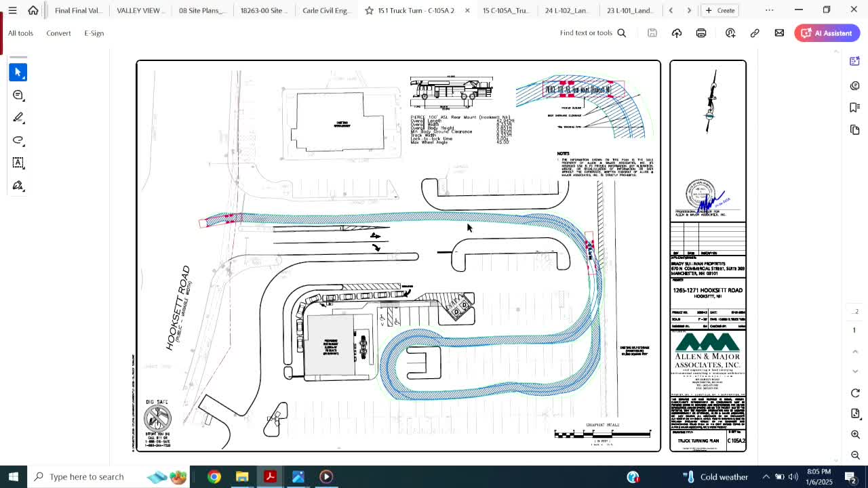Screen dimensions: 868x488
Task: Rotate the page with the rotate icon
Action: [x=854, y=393]
